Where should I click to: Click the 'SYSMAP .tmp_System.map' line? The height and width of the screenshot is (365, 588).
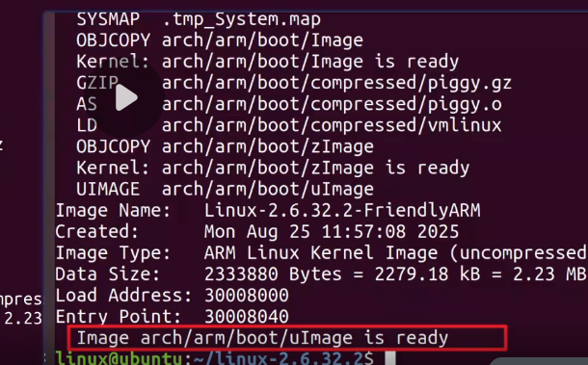199,19
